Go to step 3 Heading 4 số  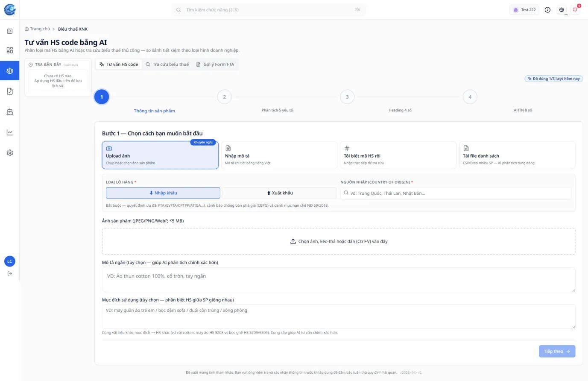tap(347, 97)
